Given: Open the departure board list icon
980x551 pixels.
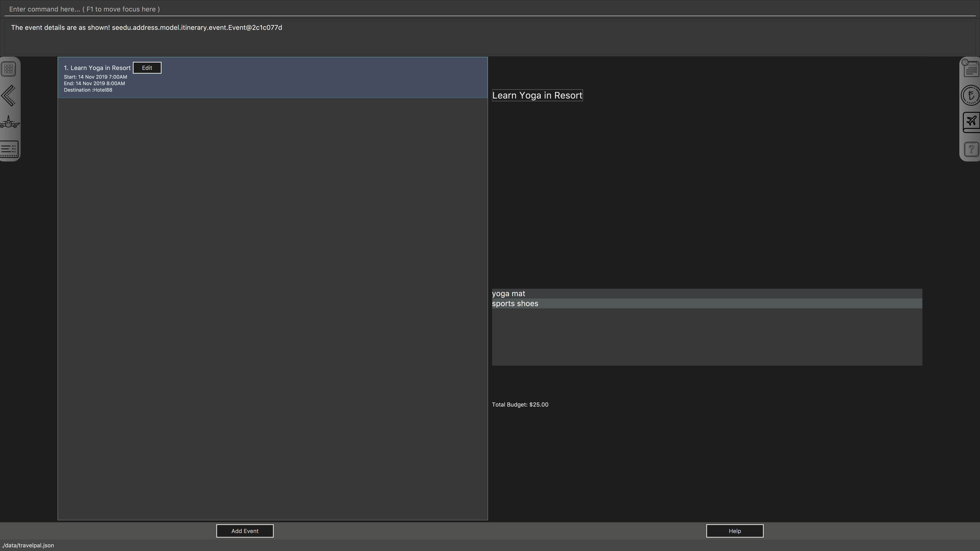Looking at the screenshot, I should pyautogui.click(x=9, y=149).
